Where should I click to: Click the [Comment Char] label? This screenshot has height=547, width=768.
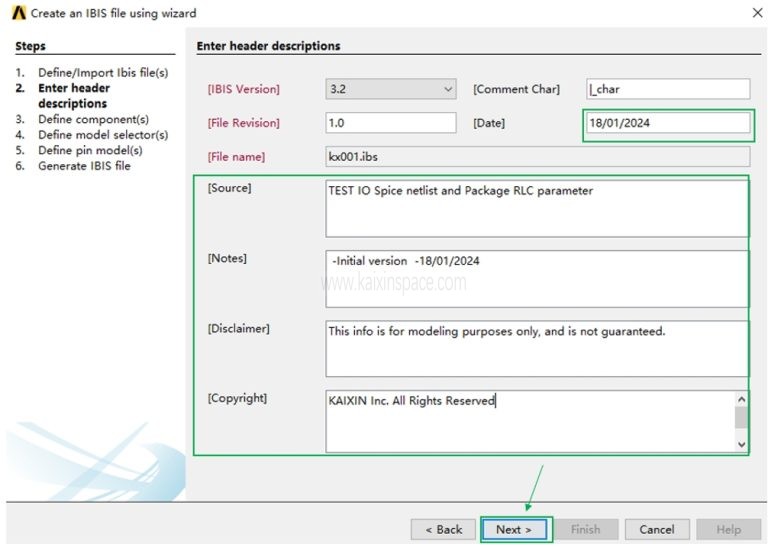516,89
